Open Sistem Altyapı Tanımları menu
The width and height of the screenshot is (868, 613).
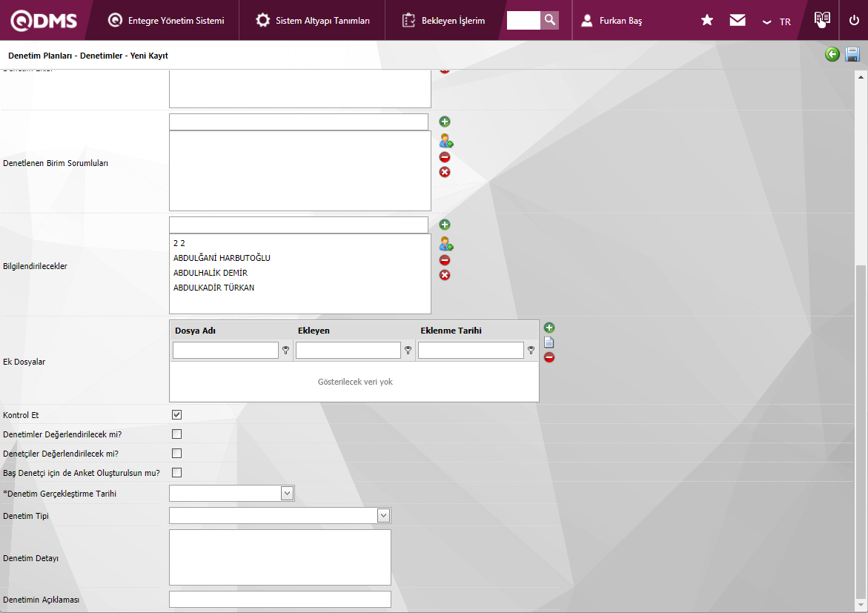(x=313, y=21)
